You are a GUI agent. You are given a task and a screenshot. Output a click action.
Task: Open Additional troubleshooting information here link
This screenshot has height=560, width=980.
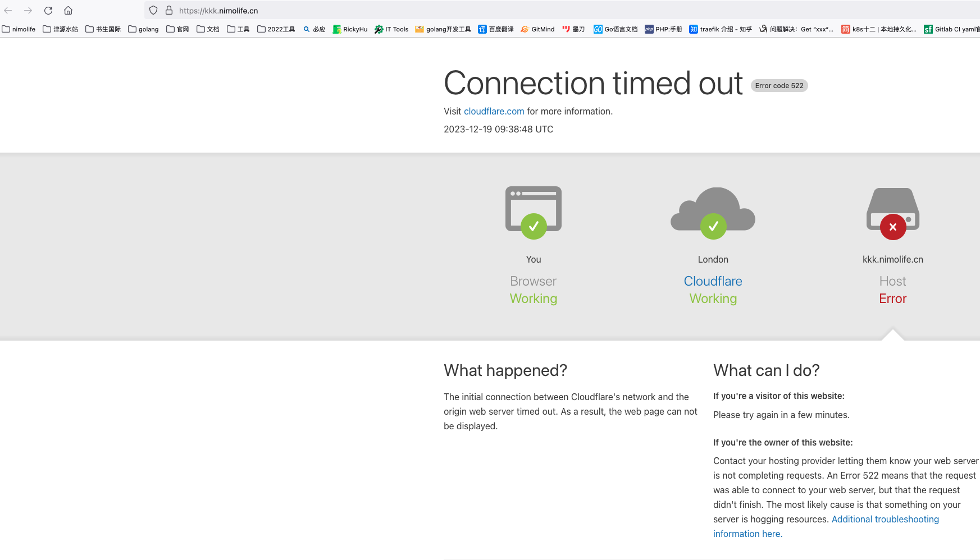(826, 526)
